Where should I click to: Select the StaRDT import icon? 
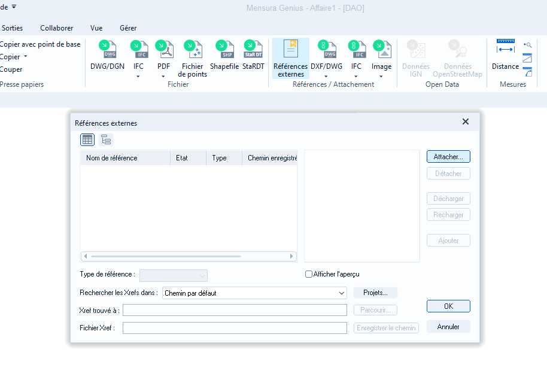(253, 49)
